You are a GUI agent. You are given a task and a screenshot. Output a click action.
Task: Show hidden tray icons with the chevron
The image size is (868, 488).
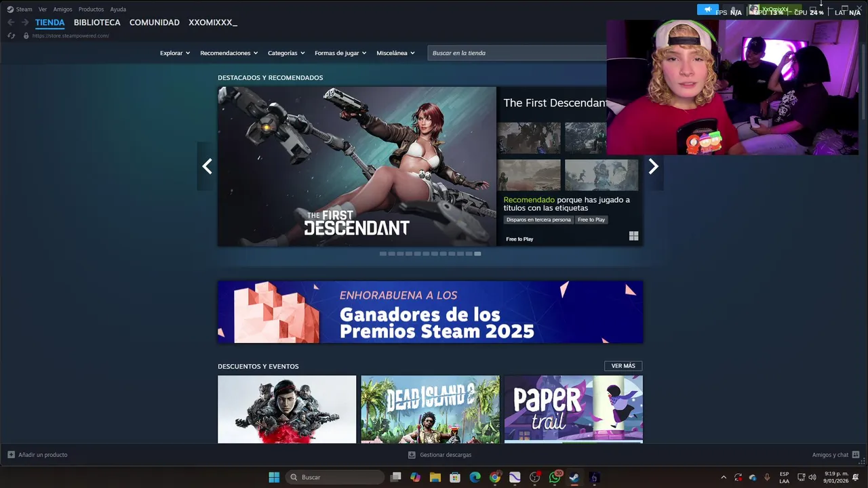[x=723, y=477]
